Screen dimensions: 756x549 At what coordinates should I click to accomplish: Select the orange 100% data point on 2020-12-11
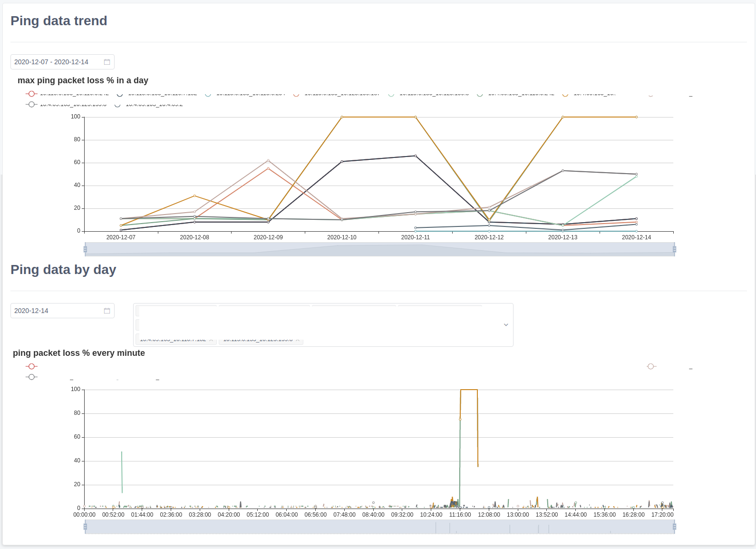point(416,117)
